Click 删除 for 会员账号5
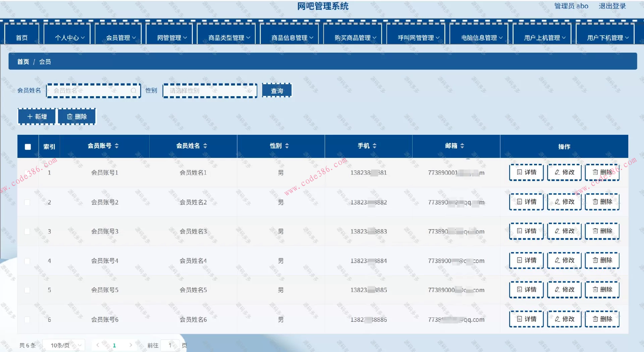The height and width of the screenshot is (352, 644). 602,290
